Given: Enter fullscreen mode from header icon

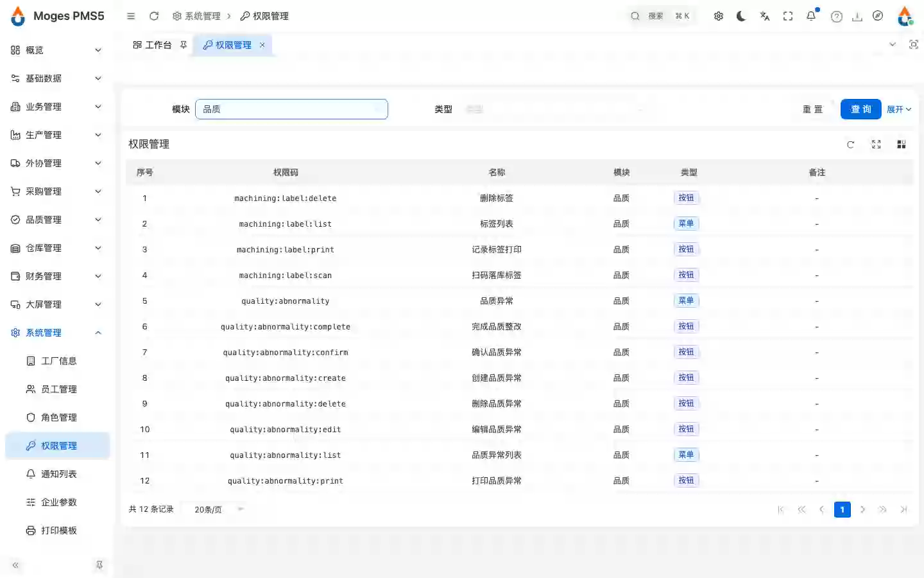Looking at the screenshot, I should pos(788,16).
